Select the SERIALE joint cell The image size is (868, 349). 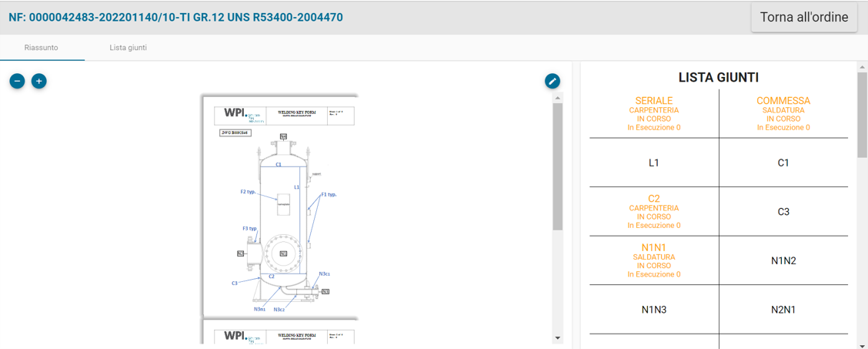[x=654, y=113]
